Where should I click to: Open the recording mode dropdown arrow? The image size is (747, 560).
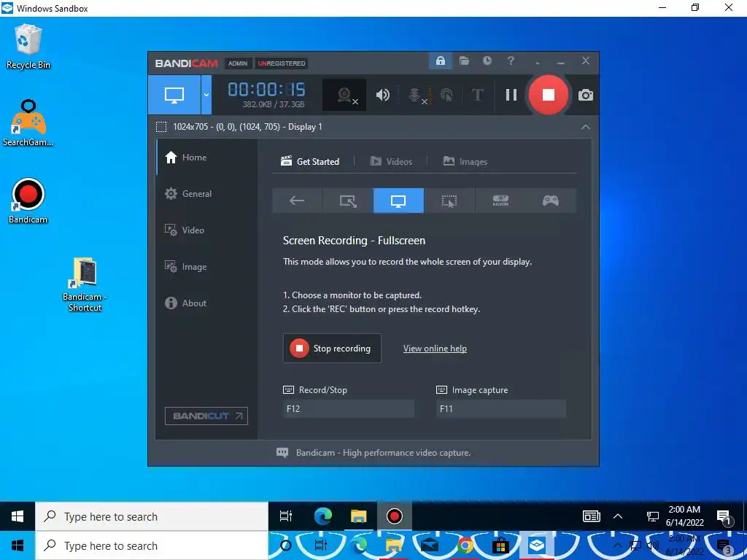click(x=206, y=95)
